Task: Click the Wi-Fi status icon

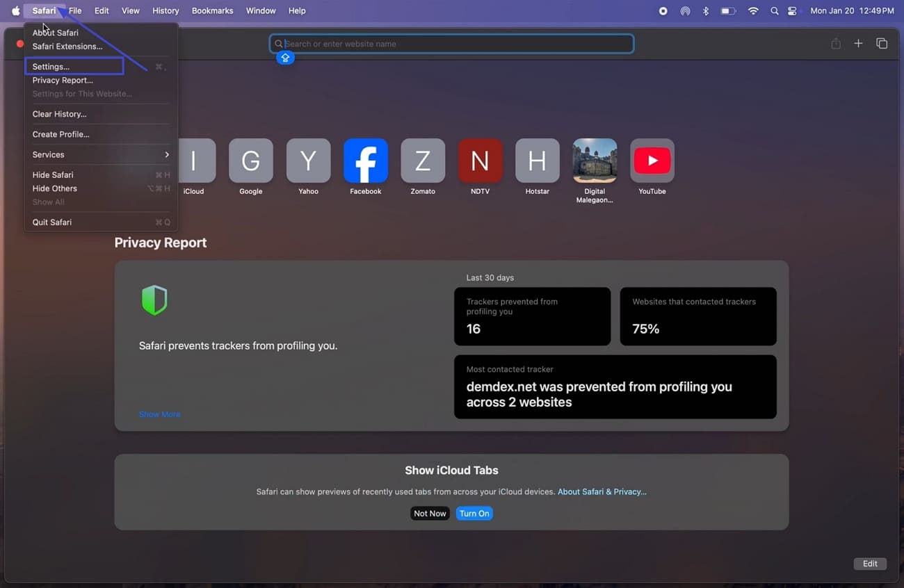Action: [753, 11]
